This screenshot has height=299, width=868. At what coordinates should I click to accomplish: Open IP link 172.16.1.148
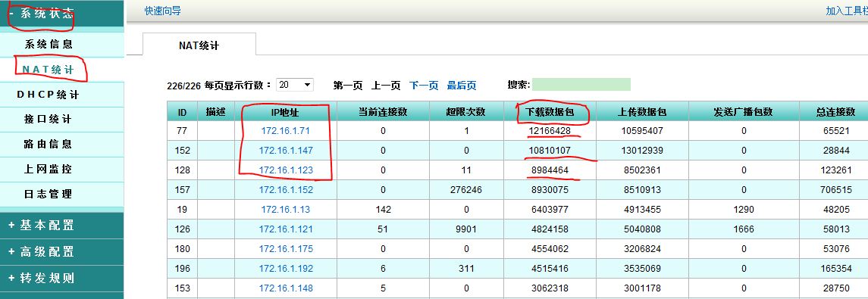click(286, 288)
